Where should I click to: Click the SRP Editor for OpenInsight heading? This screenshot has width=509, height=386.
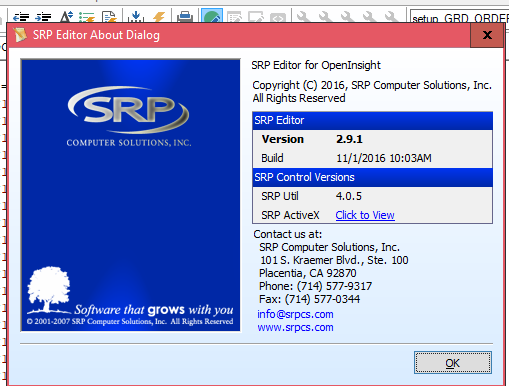(316, 65)
